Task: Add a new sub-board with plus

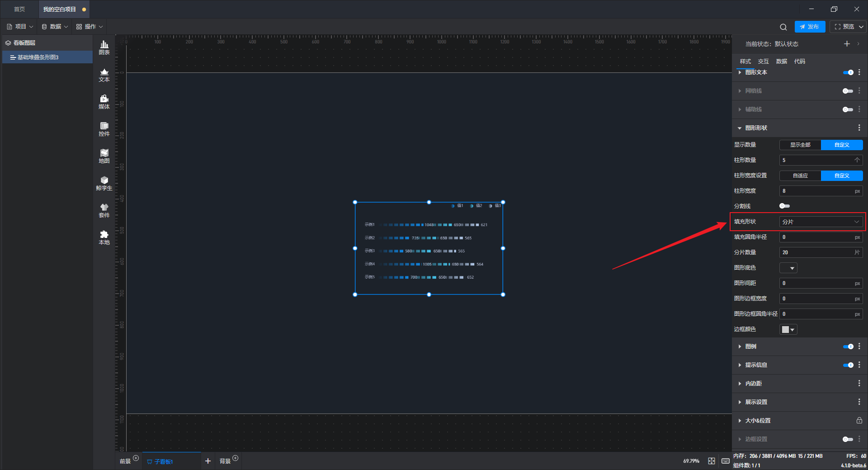Action: (x=208, y=461)
